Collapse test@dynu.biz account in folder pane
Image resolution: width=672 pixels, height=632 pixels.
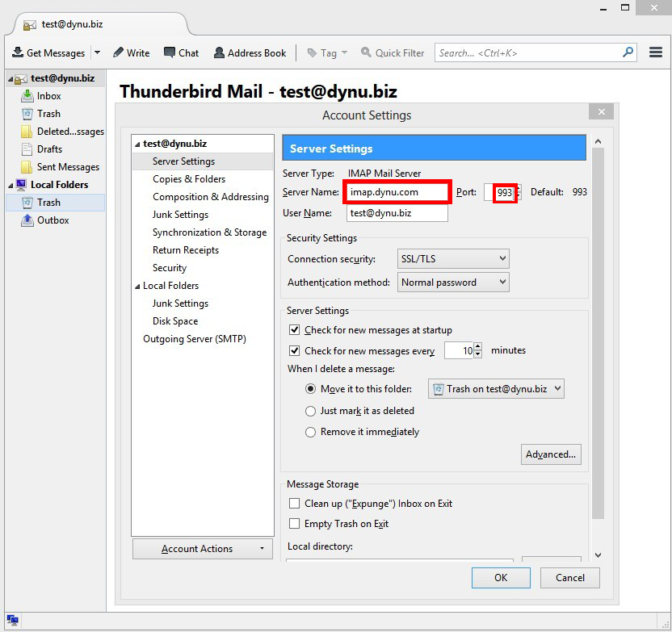(10, 79)
